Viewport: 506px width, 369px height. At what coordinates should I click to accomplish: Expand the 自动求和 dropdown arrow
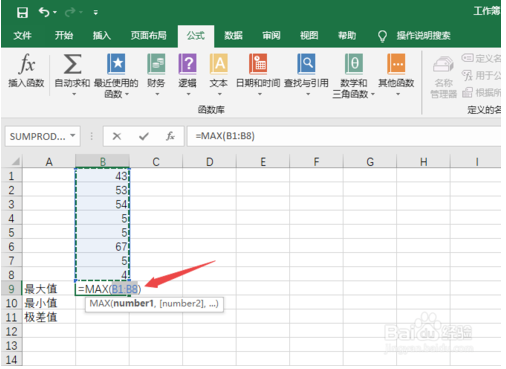coord(74,94)
